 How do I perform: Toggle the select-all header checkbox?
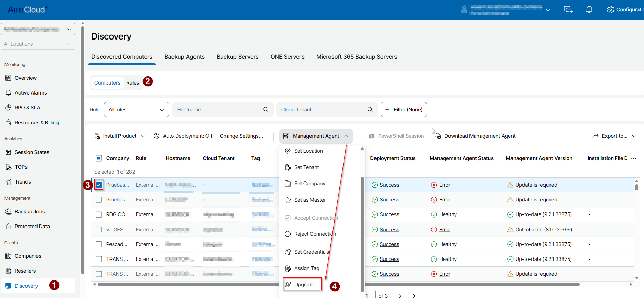coord(99,158)
